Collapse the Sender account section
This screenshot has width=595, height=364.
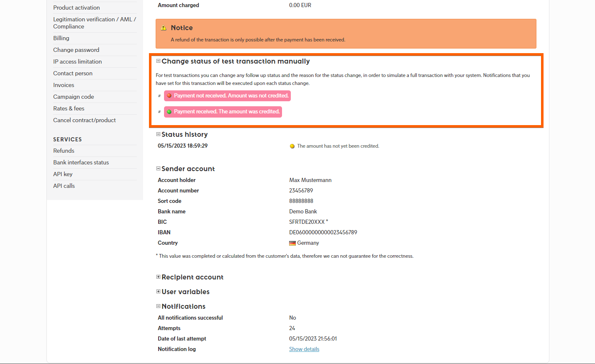159,169
